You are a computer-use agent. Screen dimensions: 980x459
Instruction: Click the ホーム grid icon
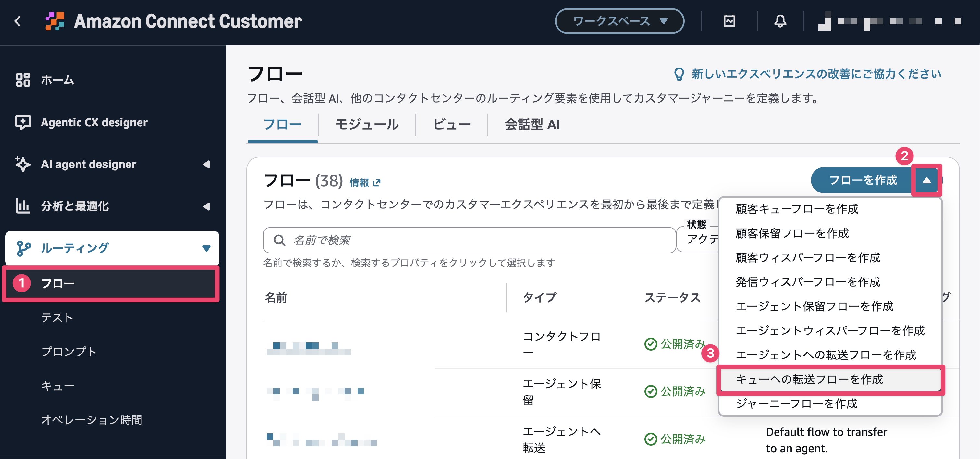[x=23, y=80]
